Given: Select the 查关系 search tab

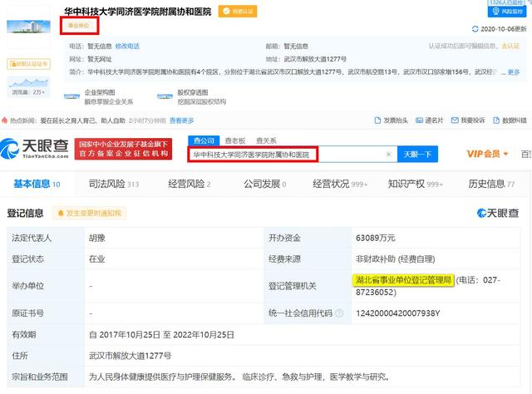Looking at the screenshot, I should (x=266, y=140).
